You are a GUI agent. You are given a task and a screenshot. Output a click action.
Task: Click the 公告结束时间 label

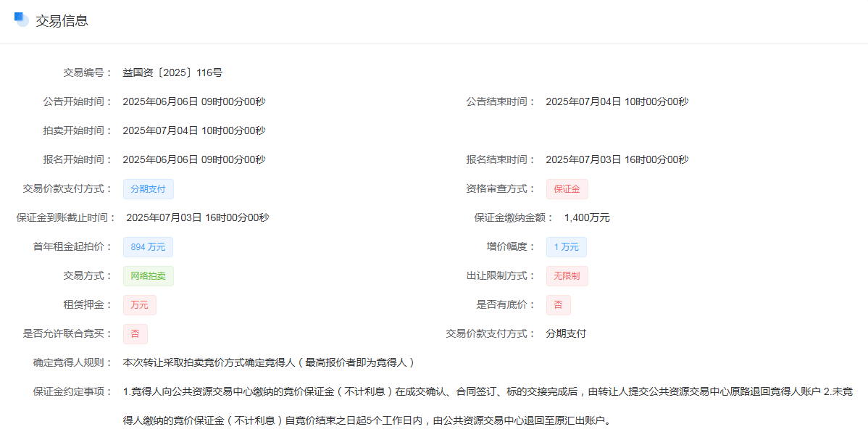(501, 102)
